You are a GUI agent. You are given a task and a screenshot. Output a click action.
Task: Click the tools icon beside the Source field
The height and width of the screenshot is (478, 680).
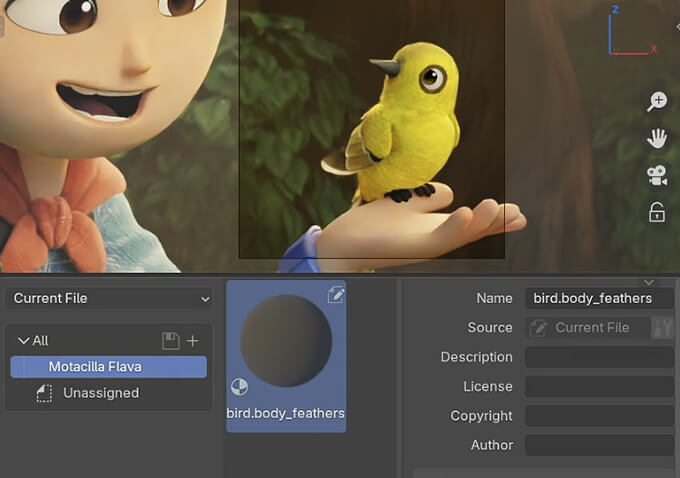click(663, 327)
